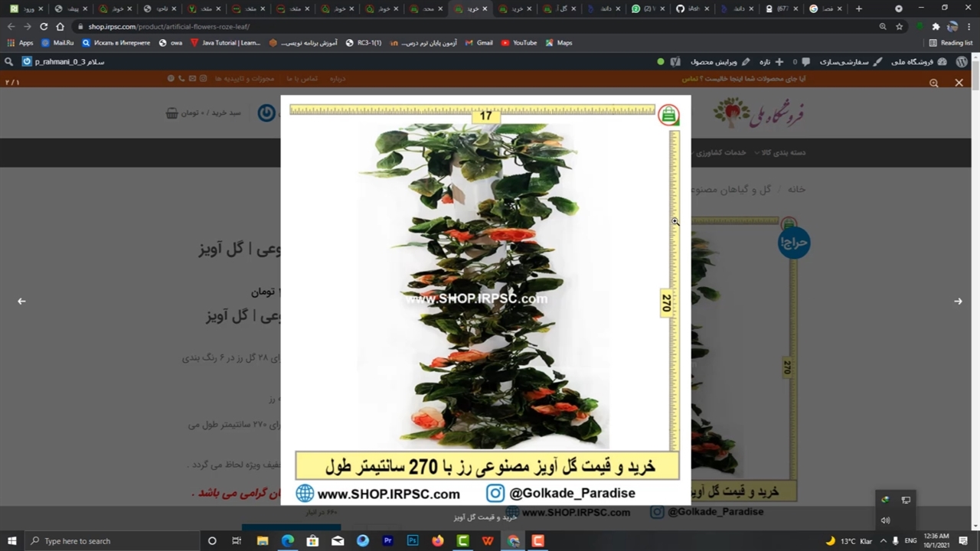Click the admin bar search icon

(x=8, y=61)
